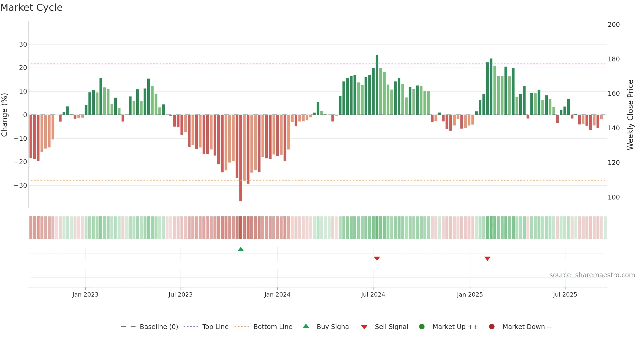
Task: Toggle the Market Down -- legend entry
Action: coord(520,327)
